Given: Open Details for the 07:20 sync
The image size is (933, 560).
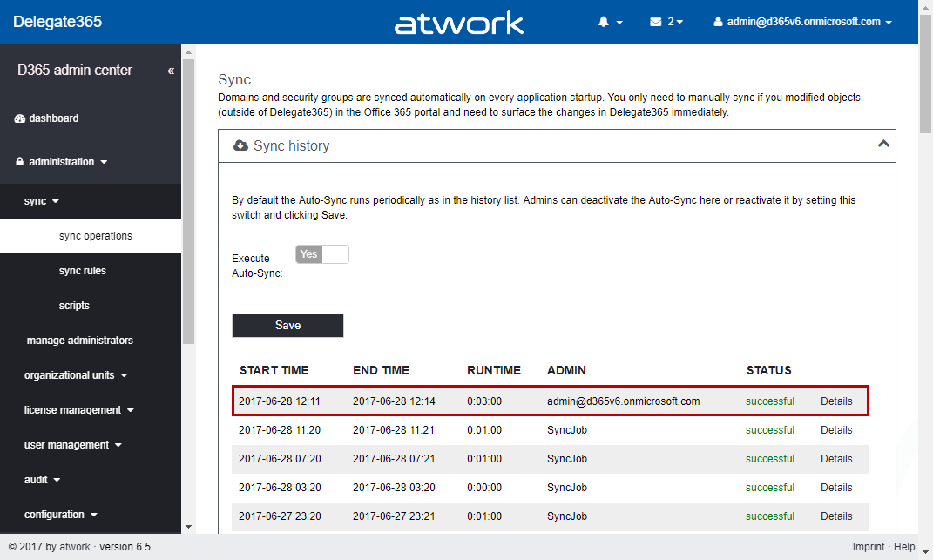Looking at the screenshot, I should [836, 459].
